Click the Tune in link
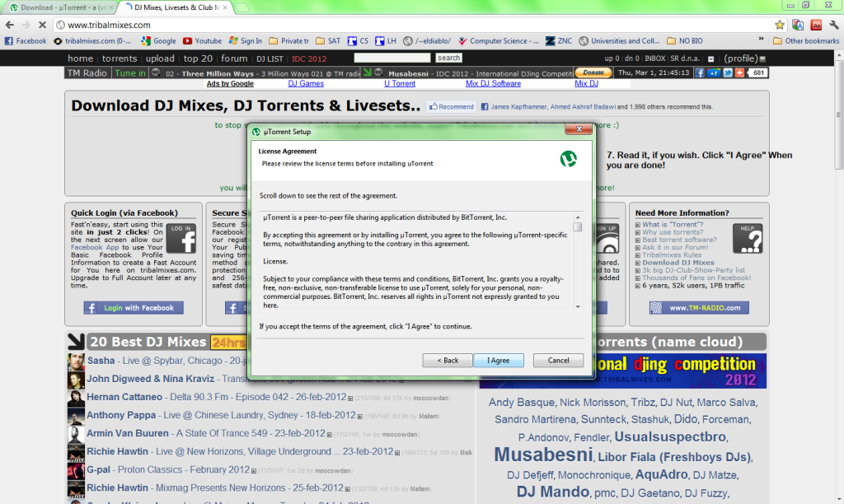The height and width of the screenshot is (504, 844). (129, 73)
